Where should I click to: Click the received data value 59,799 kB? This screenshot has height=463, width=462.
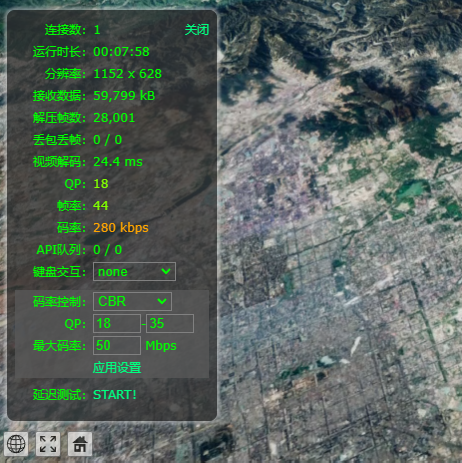pyautogui.click(x=124, y=96)
